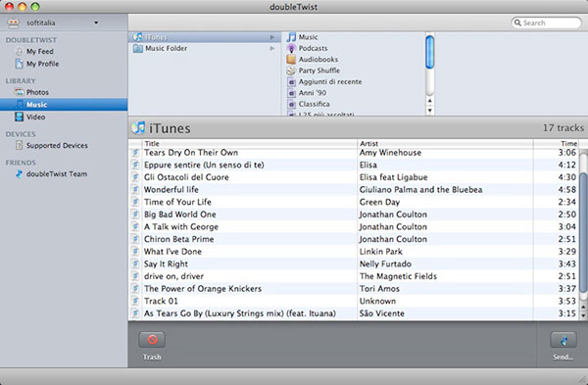
Task: Open Supported Devices
Action: (57, 145)
